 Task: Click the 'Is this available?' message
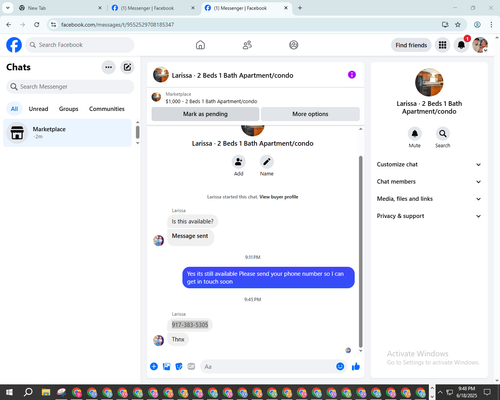click(193, 221)
